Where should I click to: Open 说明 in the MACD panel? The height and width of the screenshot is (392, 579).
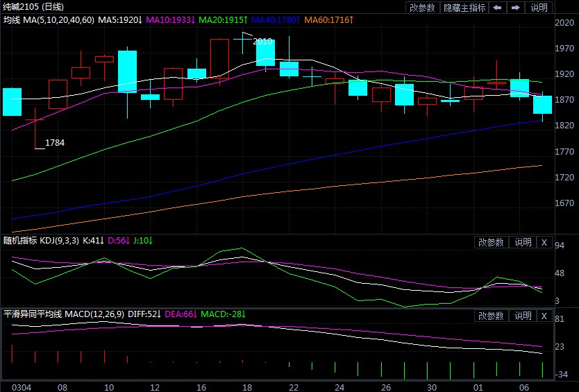click(522, 316)
